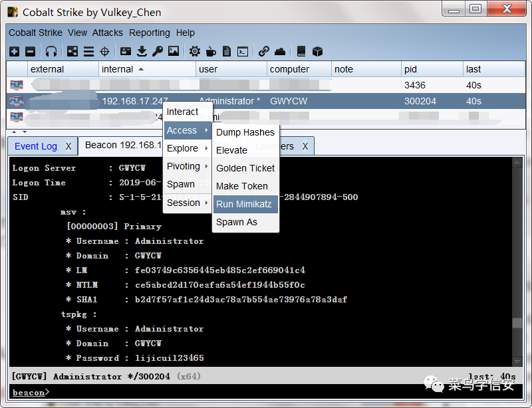Screen dimensions: 532x408
Task: Switch to Beacon 192.168.17 tab
Action: click(x=123, y=145)
